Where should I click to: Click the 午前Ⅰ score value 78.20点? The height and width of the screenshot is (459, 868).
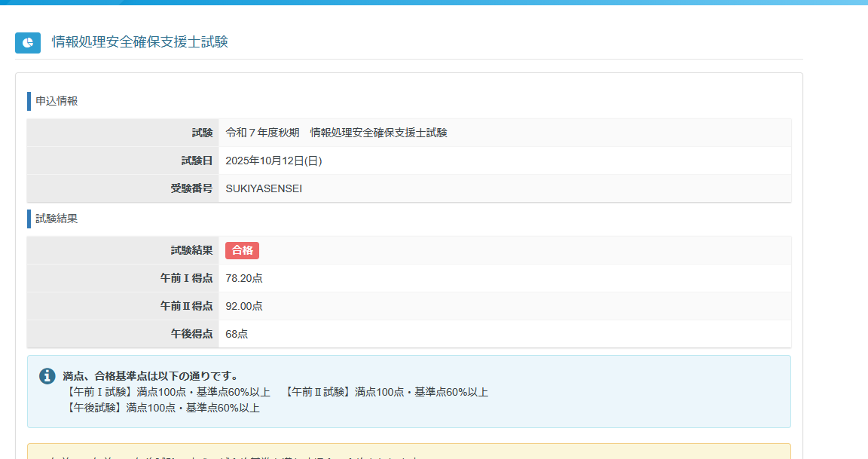(244, 279)
